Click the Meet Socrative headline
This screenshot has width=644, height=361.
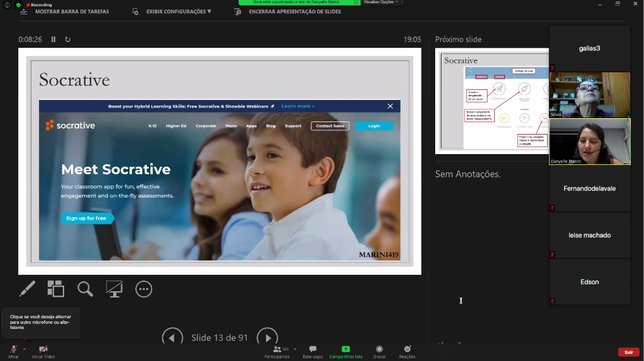click(116, 169)
